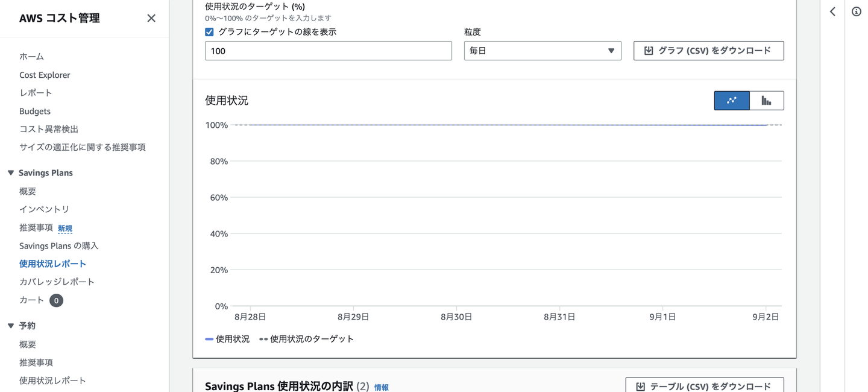Viewport: 868px width, 392px height.
Task: Open レポート page
Action: pyautogui.click(x=36, y=93)
